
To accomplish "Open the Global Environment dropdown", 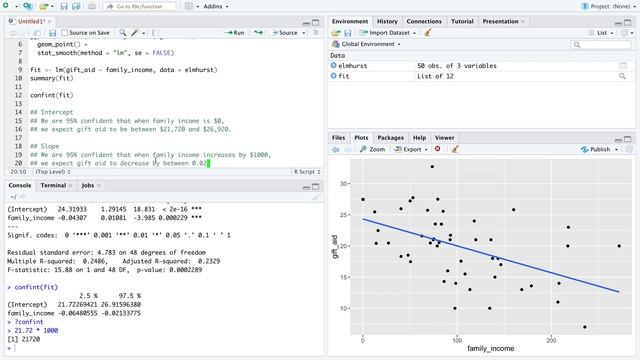I will click(366, 44).
